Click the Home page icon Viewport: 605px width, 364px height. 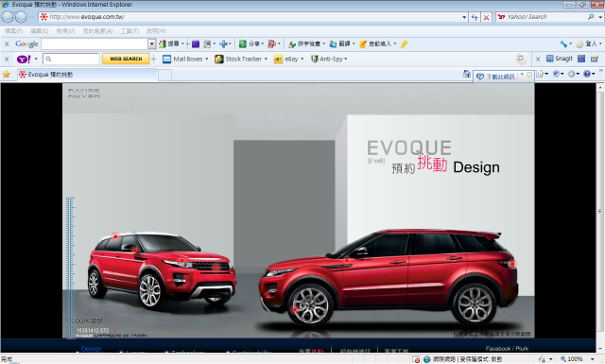pos(467,74)
